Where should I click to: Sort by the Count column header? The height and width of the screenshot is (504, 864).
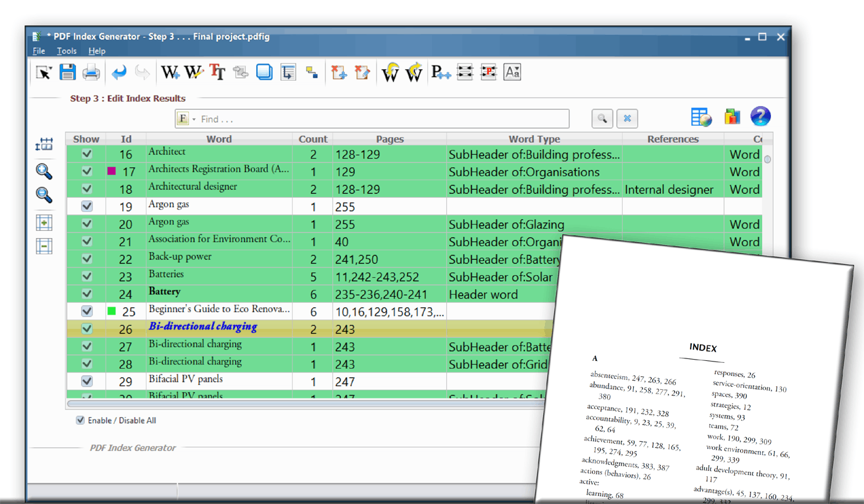point(313,139)
